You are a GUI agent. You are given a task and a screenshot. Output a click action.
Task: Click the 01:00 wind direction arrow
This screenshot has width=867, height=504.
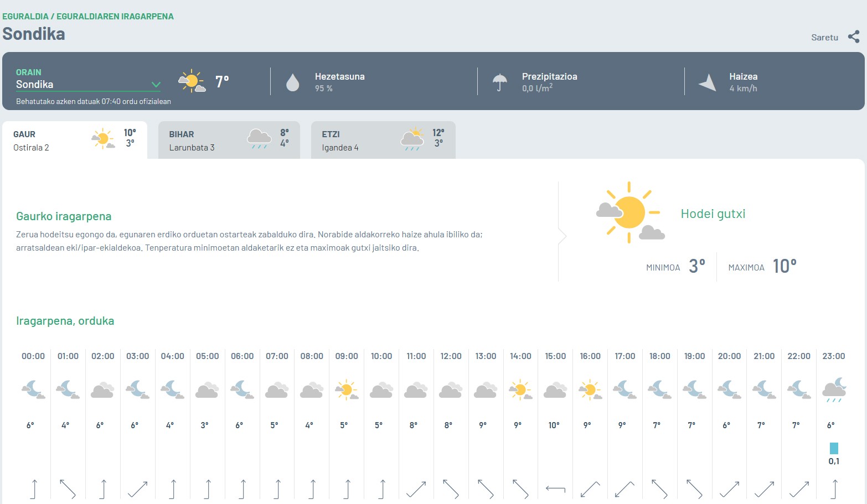(68, 489)
